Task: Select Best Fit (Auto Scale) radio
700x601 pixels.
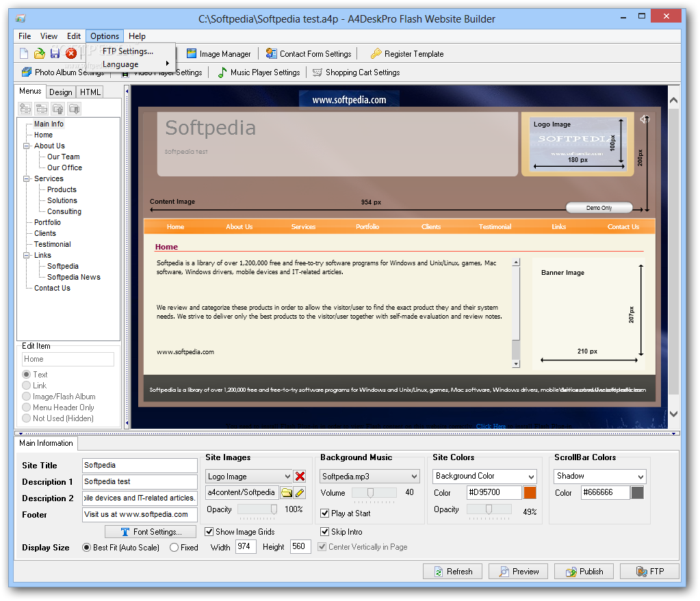Action: pyautogui.click(x=87, y=548)
